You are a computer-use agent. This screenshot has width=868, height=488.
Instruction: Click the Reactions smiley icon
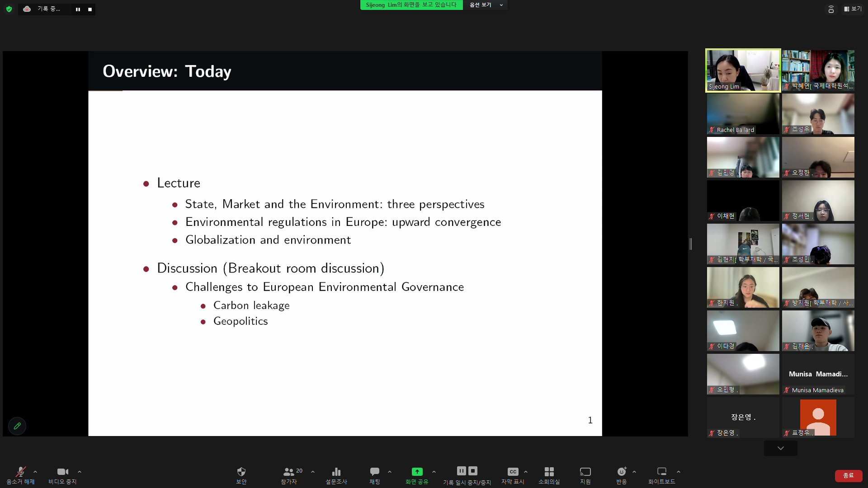(622, 472)
